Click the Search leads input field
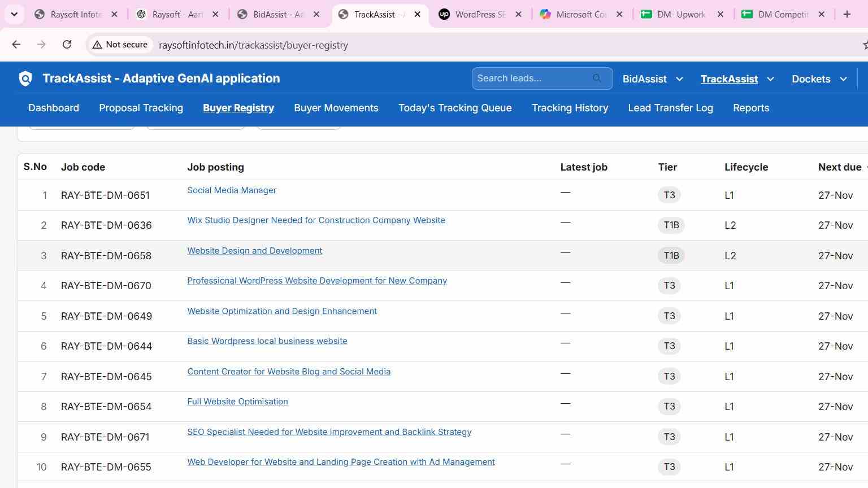This screenshot has height=488, width=868. [x=534, y=79]
